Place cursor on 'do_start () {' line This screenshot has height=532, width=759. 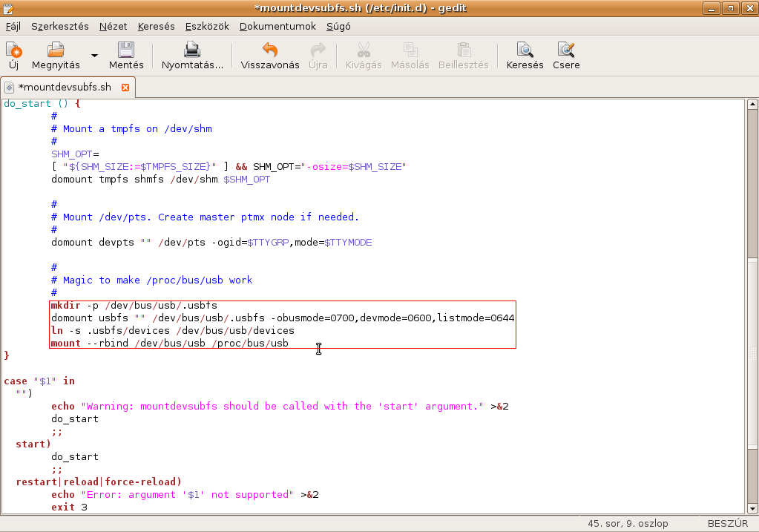click(42, 104)
